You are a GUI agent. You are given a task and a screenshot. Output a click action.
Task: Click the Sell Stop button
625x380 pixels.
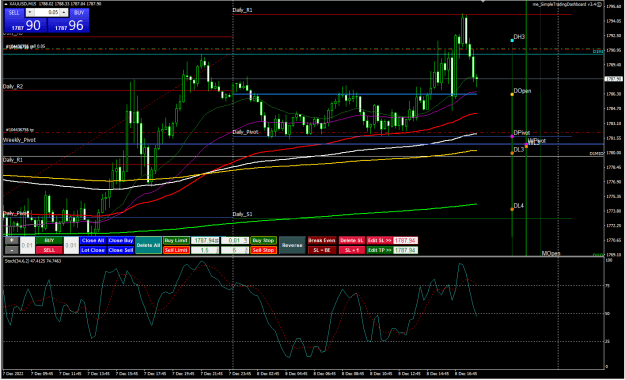point(263,250)
